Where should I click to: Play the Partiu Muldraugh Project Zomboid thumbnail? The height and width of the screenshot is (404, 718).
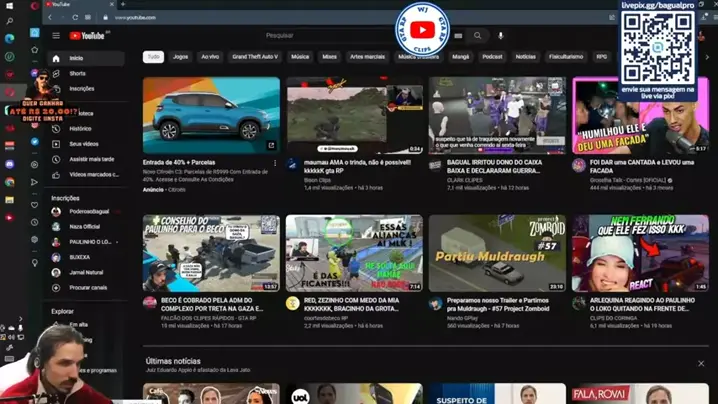[x=497, y=253]
